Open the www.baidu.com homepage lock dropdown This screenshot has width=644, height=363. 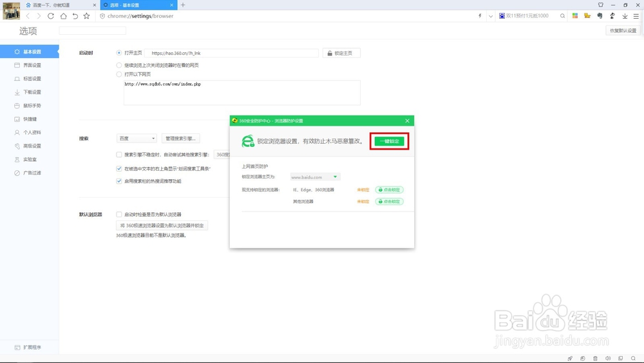tap(315, 177)
